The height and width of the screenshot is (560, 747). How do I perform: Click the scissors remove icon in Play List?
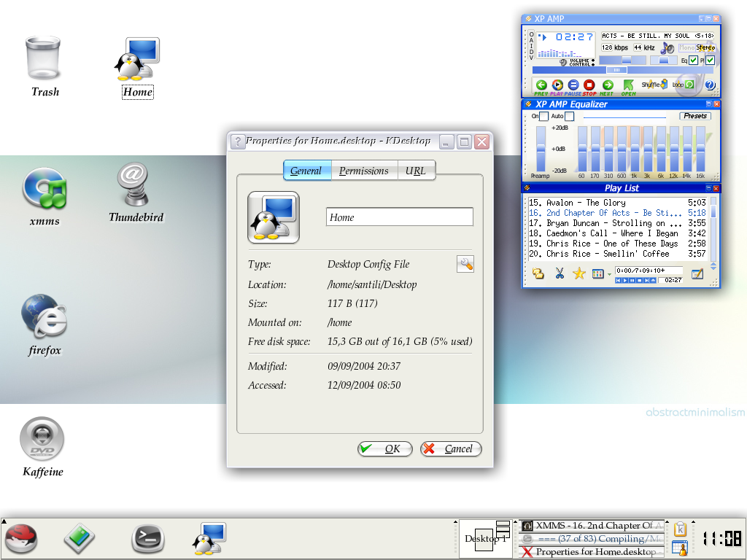click(x=560, y=273)
